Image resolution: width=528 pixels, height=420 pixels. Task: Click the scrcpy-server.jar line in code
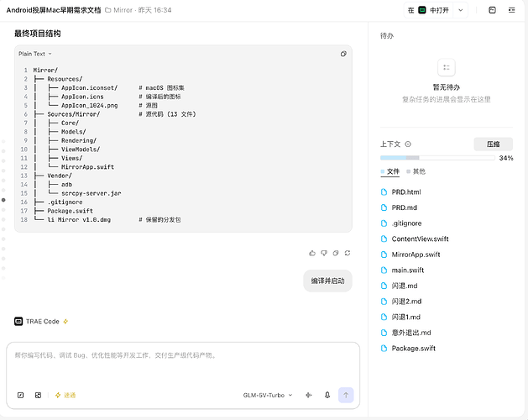coord(91,193)
